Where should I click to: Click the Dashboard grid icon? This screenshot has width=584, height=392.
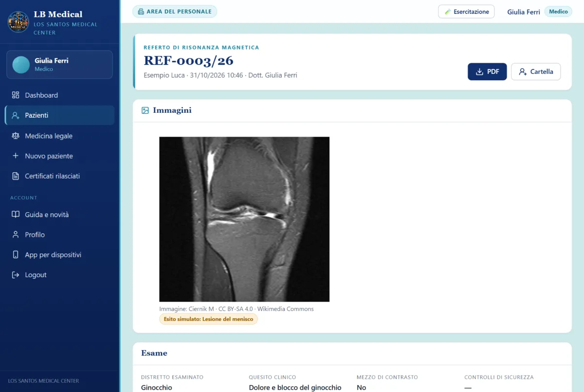coord(16,95)
